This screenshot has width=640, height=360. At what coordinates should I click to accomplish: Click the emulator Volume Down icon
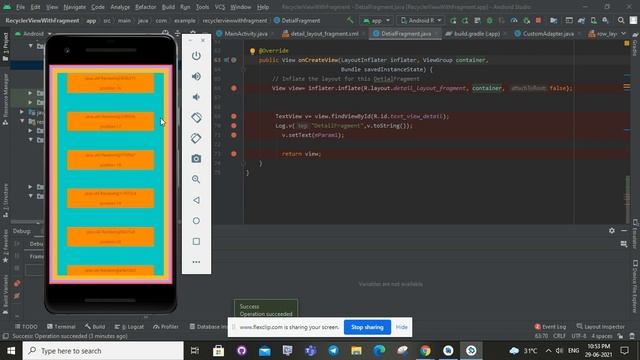coord(196,97)
